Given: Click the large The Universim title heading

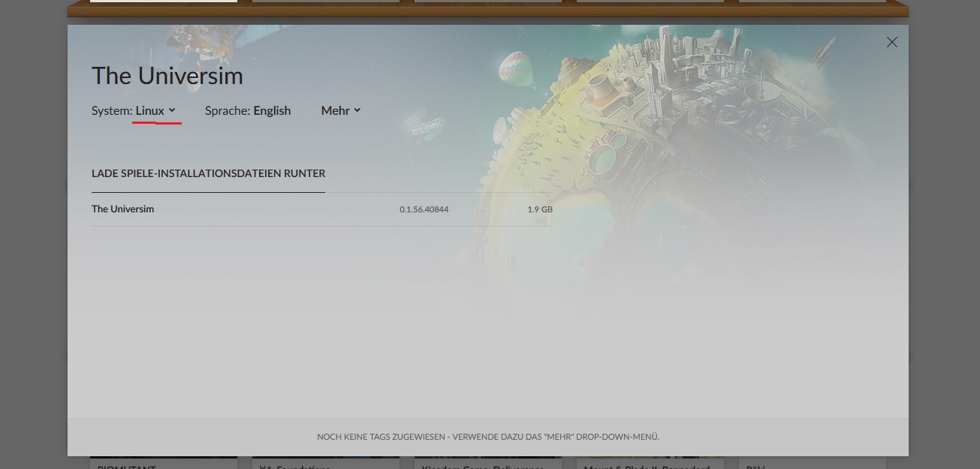Looking at the screenshot, I should (167, 76).
